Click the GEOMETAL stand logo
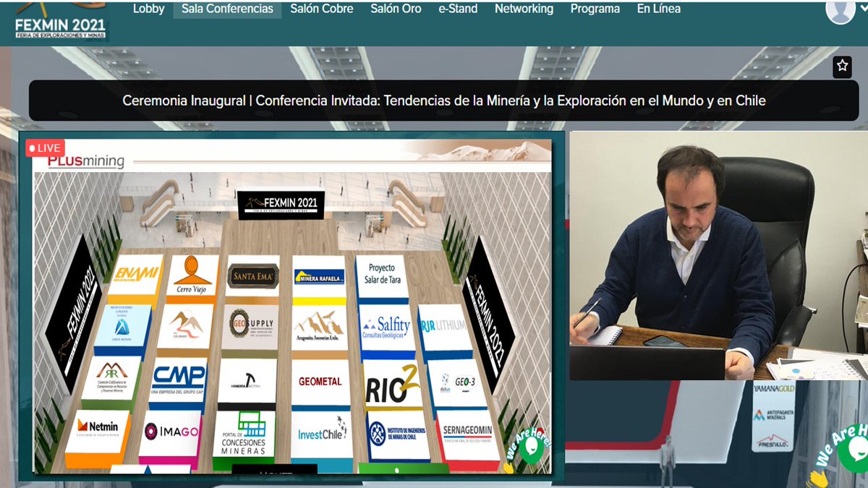868x488 pixels. click(320, 381)
